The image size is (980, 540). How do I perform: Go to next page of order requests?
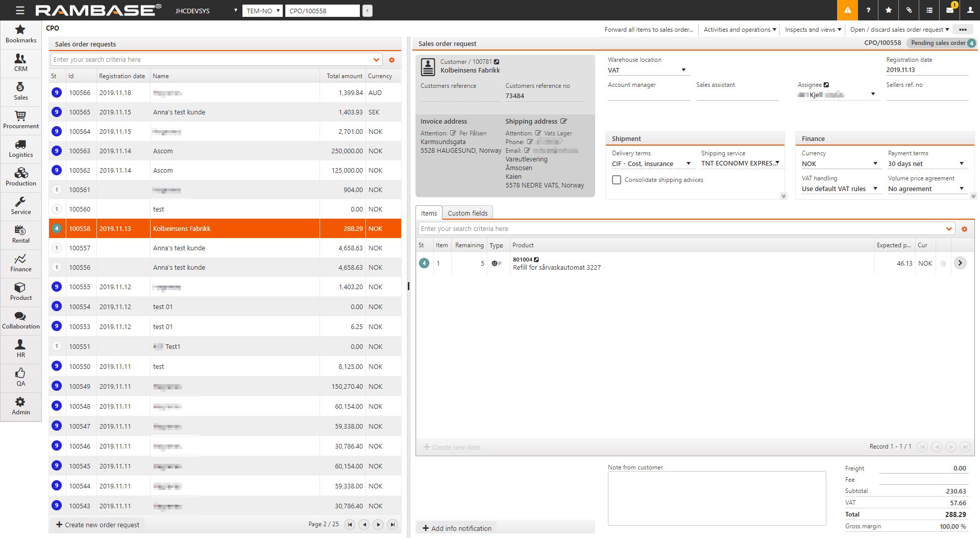pos(378,525)
